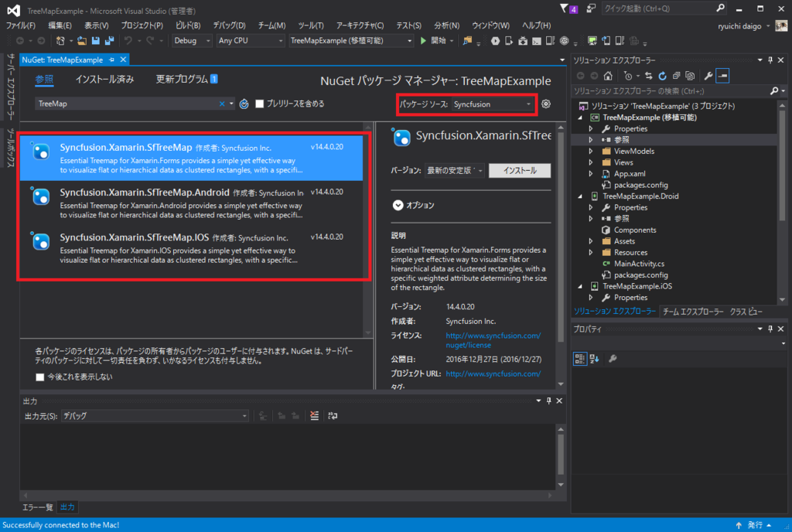Switch to the チーム エクスプローラー tab
Screen dimensions: 792x532
point(693,312)
